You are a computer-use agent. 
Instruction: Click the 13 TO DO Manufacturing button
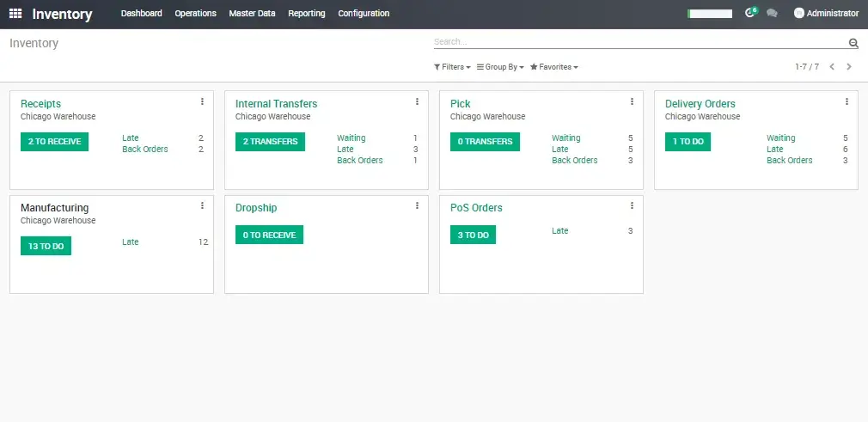pyautogui.click(x=46, y=246)
